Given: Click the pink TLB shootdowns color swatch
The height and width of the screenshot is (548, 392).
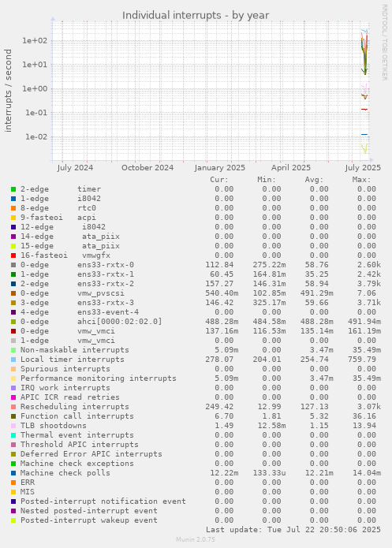Looking at the screenshot, I should tap(13, 426).
